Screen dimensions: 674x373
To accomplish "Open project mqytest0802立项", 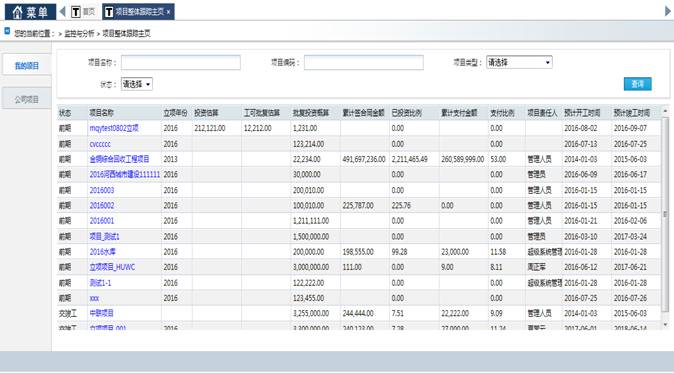I will 114,128.
